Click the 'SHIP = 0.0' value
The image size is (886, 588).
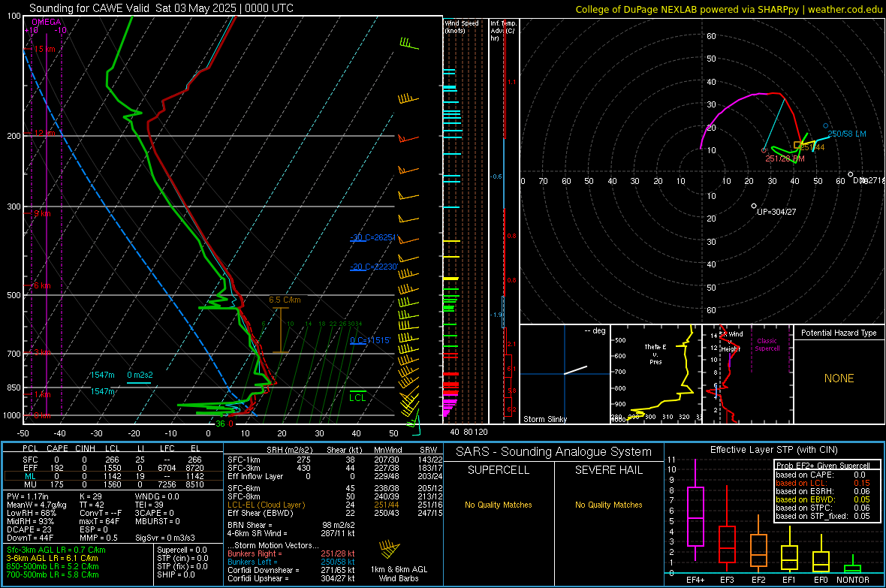176,574
